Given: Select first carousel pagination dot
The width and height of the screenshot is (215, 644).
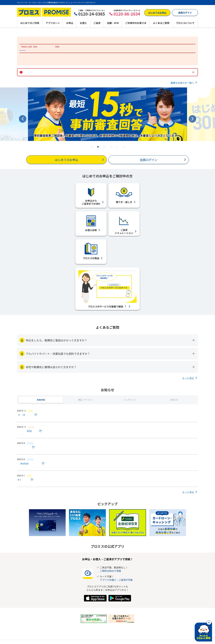Looking at the screenshot, I should coord(92,147).
